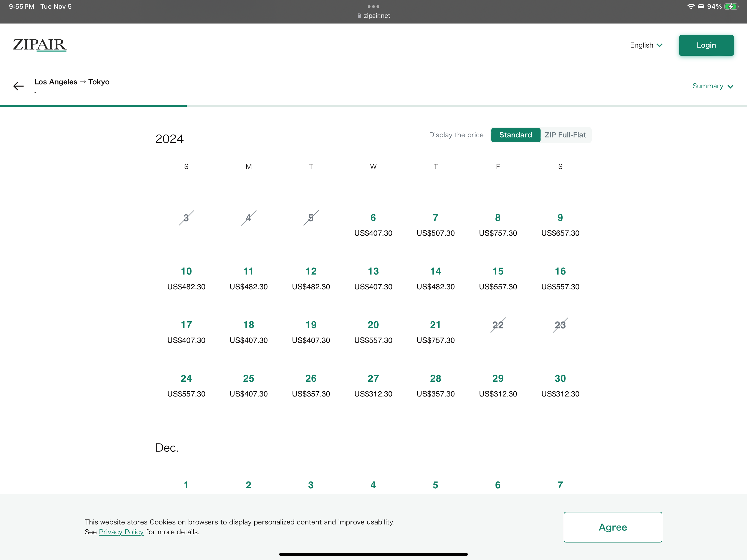Viewport: 747px width, 560px height.
Task: Click the Los Angeles → Tokyo route text
Action: pos(72,82)
